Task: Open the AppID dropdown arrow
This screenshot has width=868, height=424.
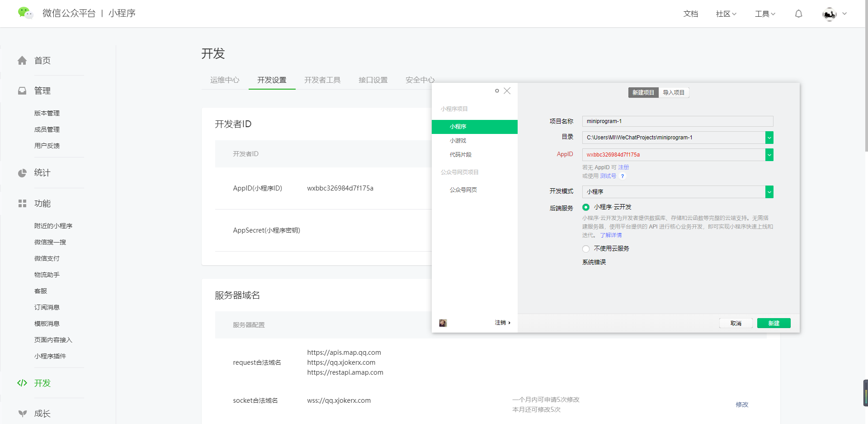Action: point(769,155)
